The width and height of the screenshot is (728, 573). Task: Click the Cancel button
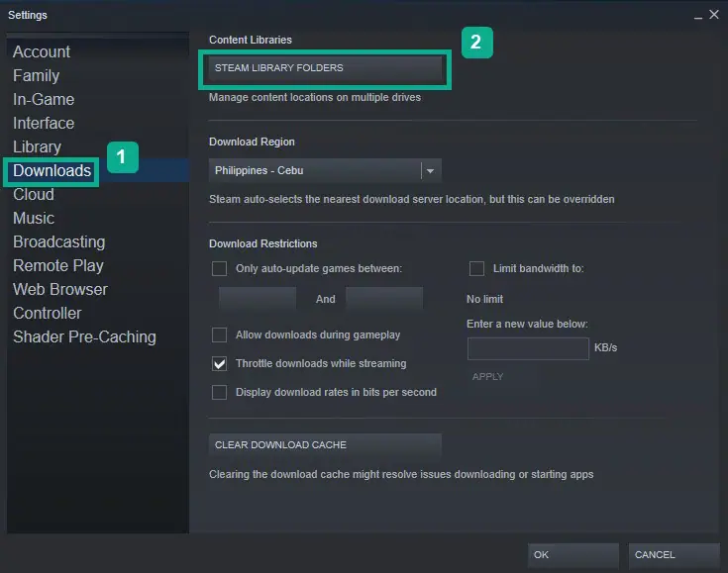[674, 555]
